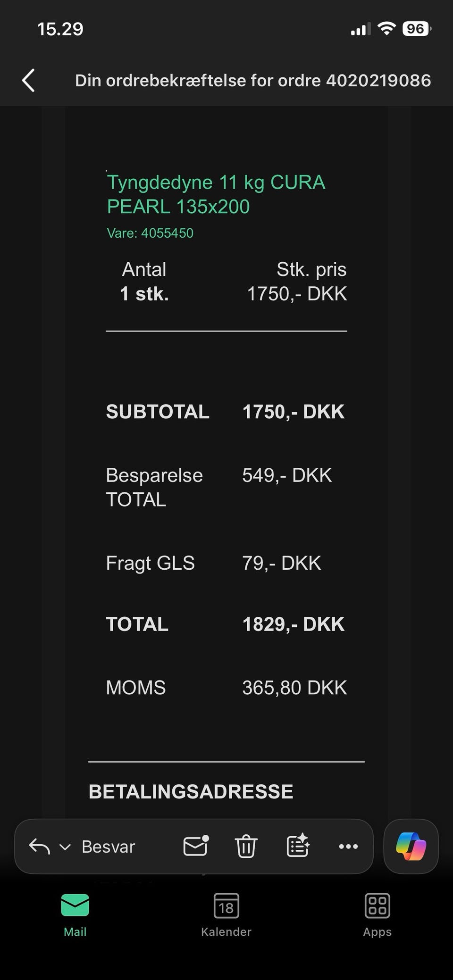Tap the battery indicator in status bar
453x980 pixels.
[416, 29]
